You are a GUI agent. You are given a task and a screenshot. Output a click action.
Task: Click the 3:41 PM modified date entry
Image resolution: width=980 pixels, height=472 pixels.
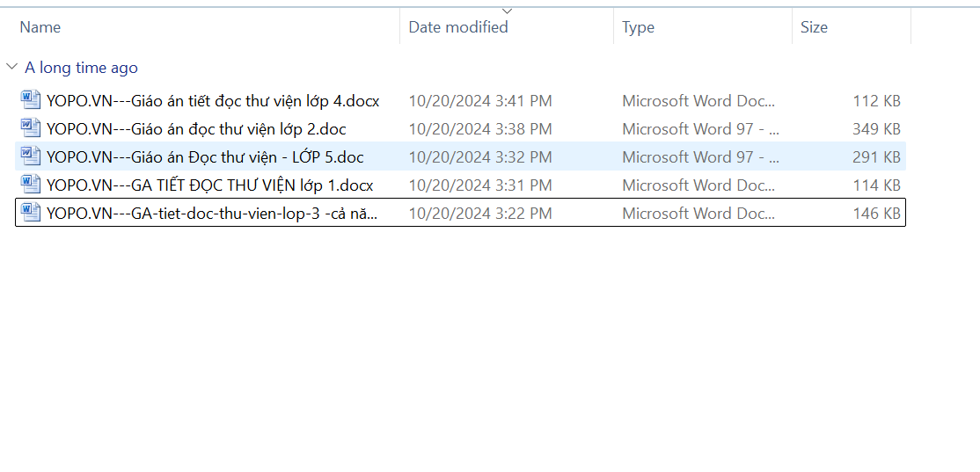click(x=480, y=101)
